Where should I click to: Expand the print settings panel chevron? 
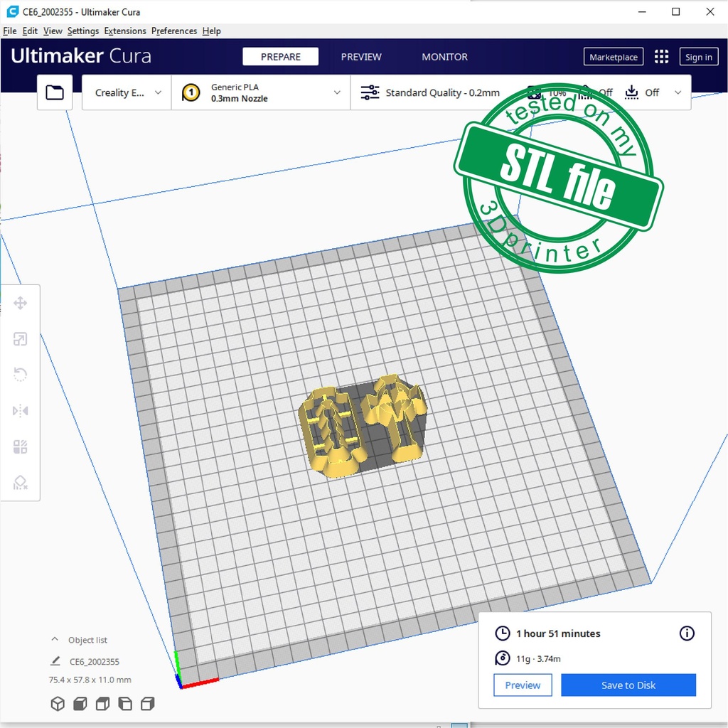(678, 92)
